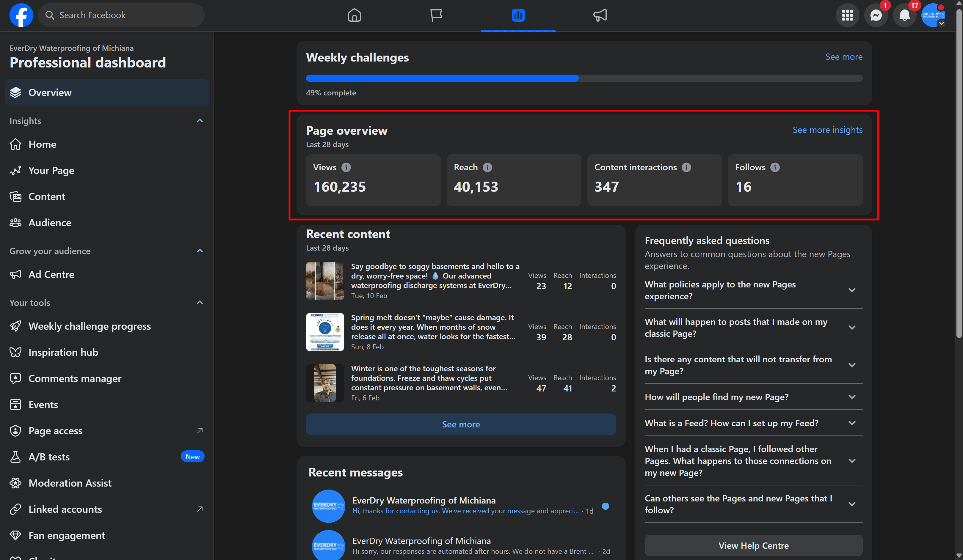
Task: Open Linked accounts tool
Action: (107, 509)
